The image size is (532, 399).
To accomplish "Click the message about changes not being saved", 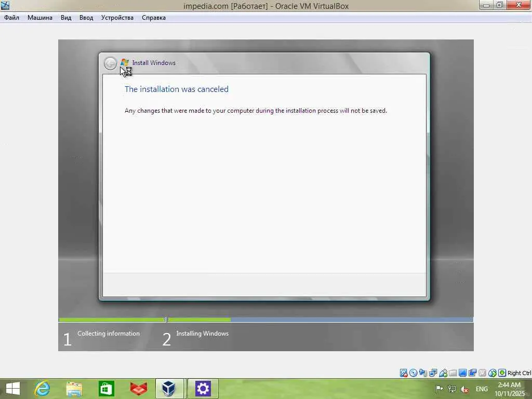I will coord(256,111).
